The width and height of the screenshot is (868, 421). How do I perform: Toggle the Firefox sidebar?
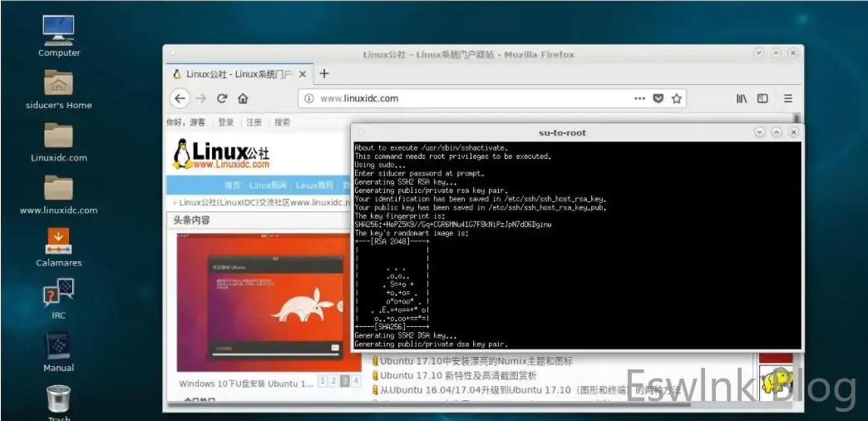coord(762,98)
